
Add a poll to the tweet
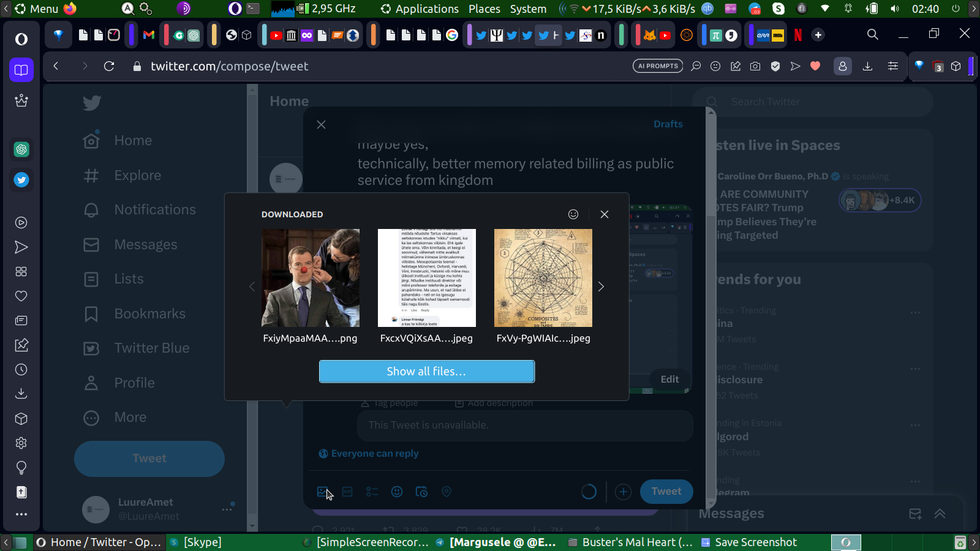(372, 492)
